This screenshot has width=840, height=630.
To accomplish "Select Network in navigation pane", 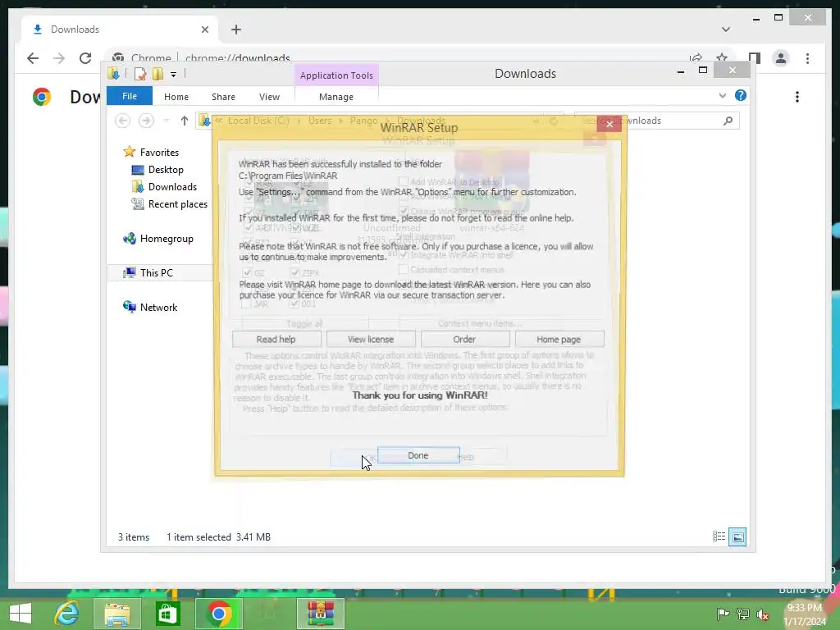I will click(158, 307).
